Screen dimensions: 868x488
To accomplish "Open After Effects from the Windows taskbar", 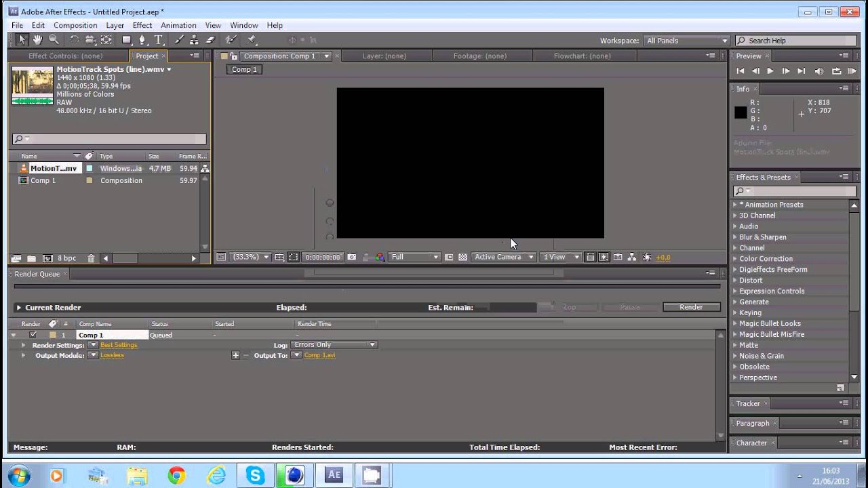I will tap(334, 475).
